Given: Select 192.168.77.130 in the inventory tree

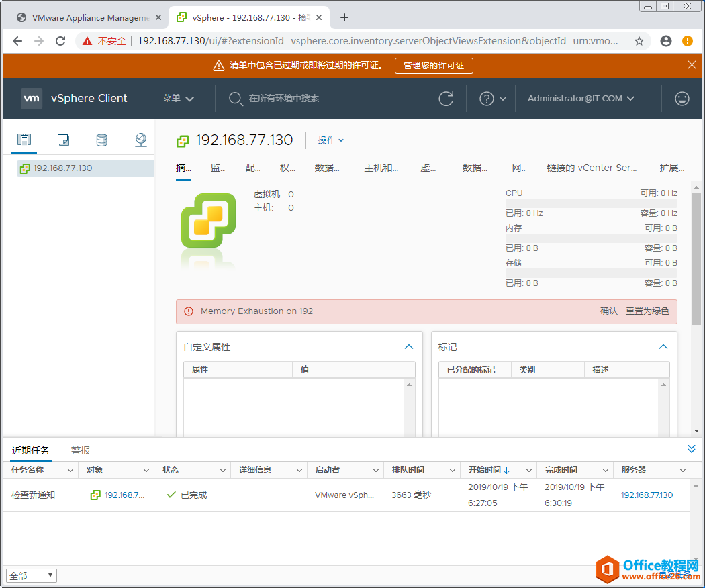Looking at the screenshot, I should (85, 168).
